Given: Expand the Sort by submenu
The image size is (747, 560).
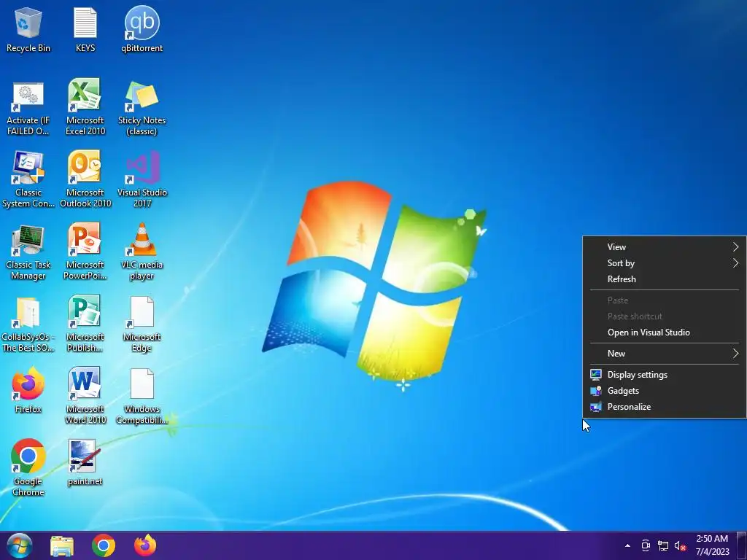Looking at the screenshot, I should click(x=664, y=263).
